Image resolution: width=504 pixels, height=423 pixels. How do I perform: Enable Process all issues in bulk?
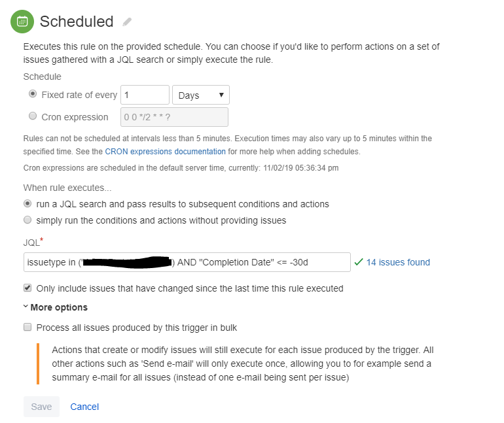27,327
